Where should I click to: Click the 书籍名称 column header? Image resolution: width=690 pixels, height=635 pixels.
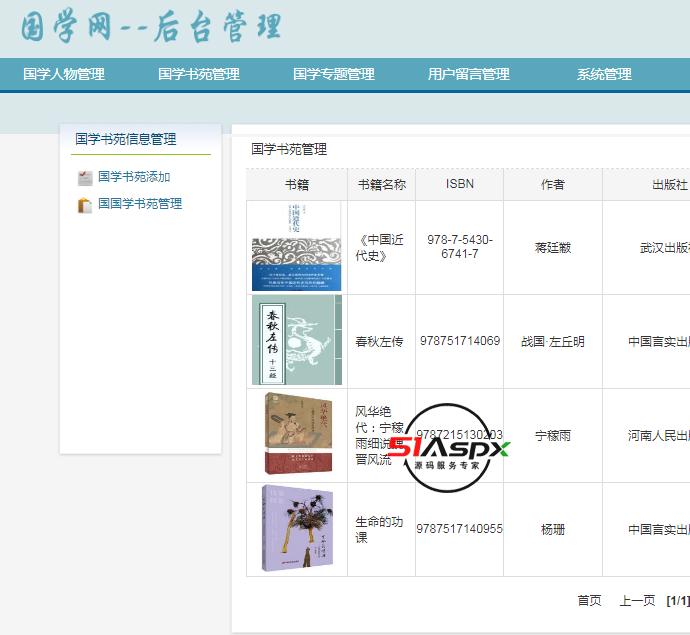[x=382, y=184]
